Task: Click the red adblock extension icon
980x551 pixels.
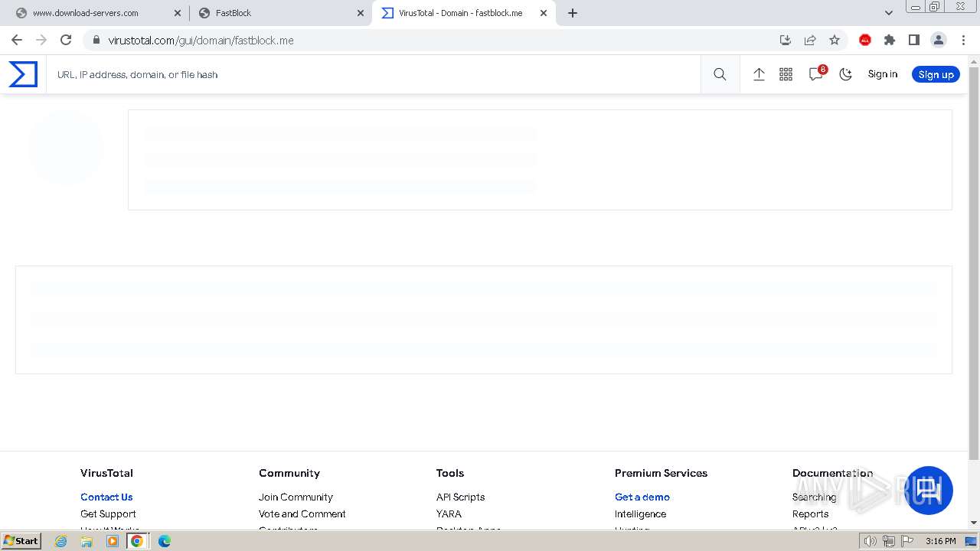Action: (x=865, y=40)
